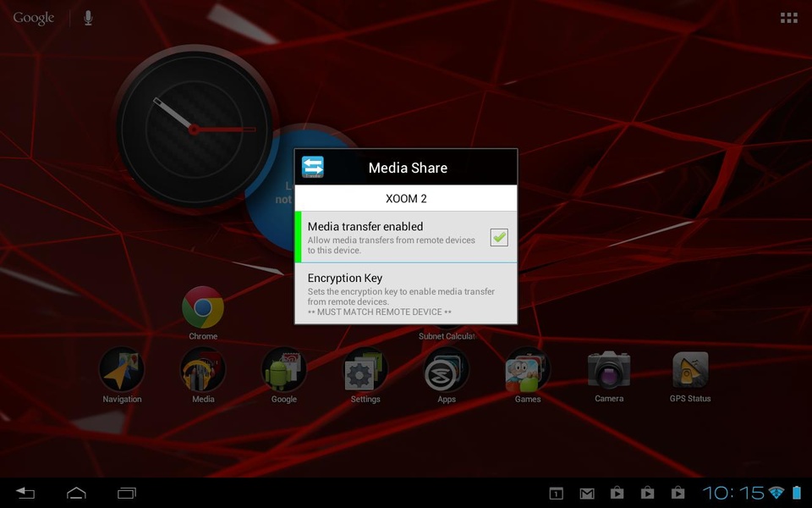Open the recent apps button
Image resolution: width=812 pixels, height=508 pixels.
click(126, 493)
